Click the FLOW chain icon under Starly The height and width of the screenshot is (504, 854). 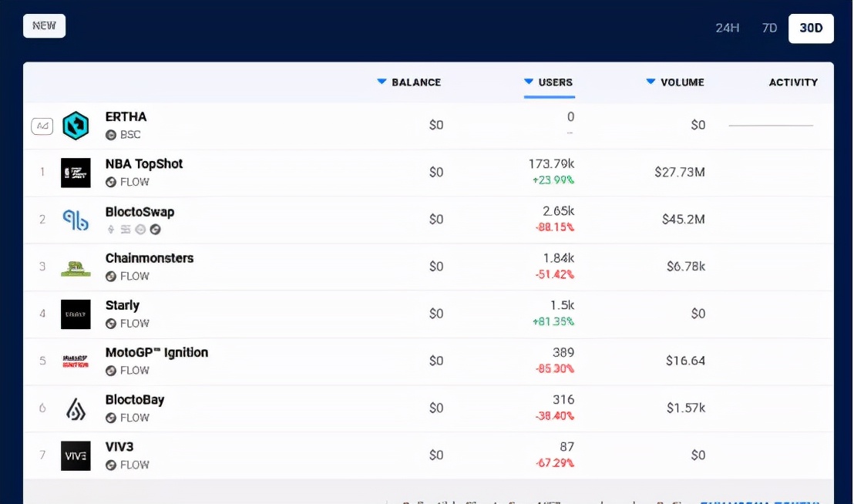pyautogui.click(x=111, y=324)
